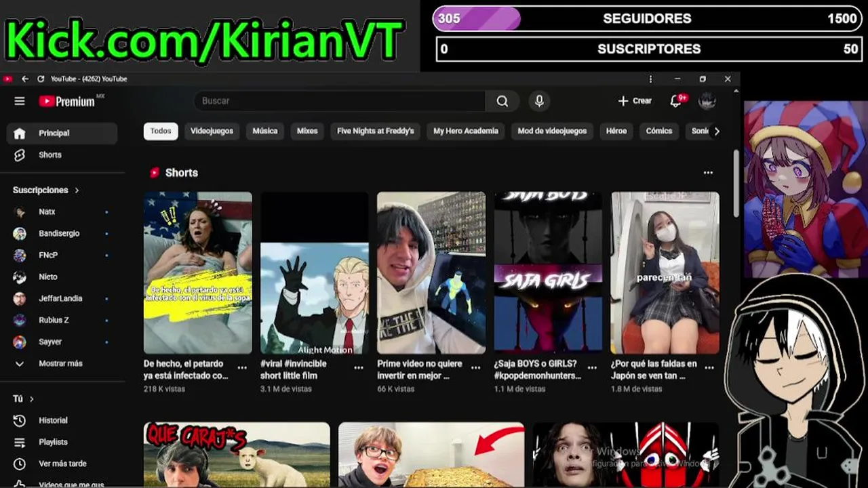Open options for 'De hecho, el petardo' short

(242, 367)
